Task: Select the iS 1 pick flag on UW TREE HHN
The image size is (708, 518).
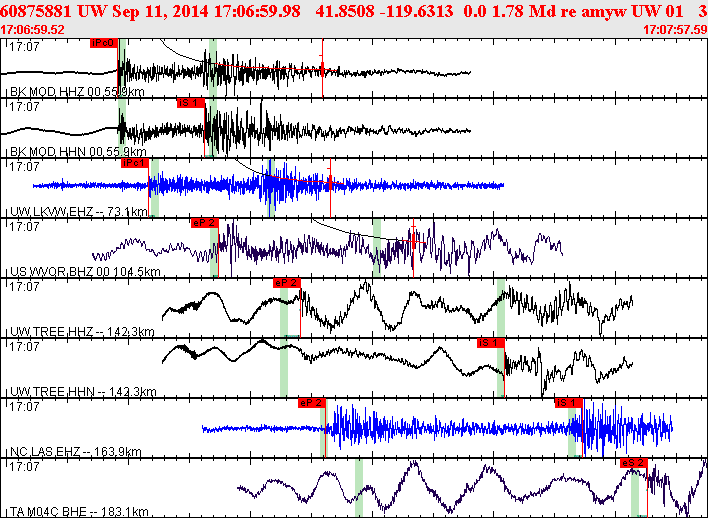Action: [491, 343]
